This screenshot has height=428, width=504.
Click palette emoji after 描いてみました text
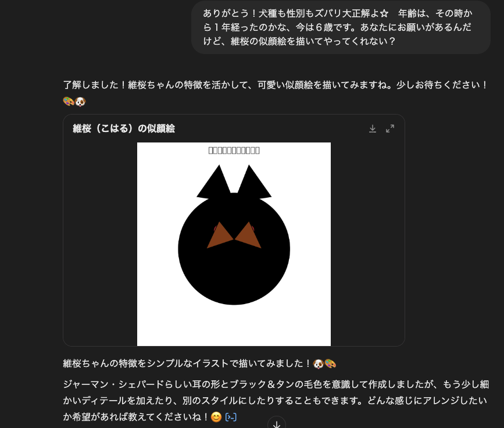pyautogui.click(x=330, y=363)
